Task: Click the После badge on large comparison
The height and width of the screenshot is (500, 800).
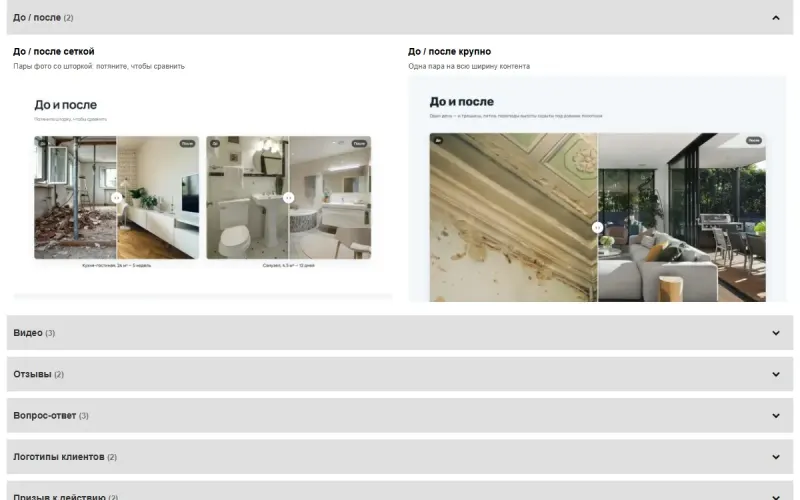Action: [754, 140]
